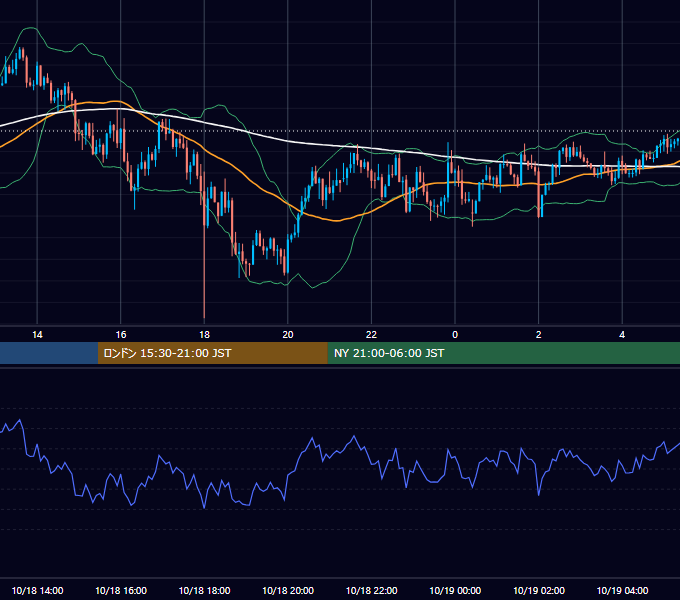Click the 10/19 00:00 date label
Image resolution: width=680 pixels, height=600 pixels.
click(455, 590)
